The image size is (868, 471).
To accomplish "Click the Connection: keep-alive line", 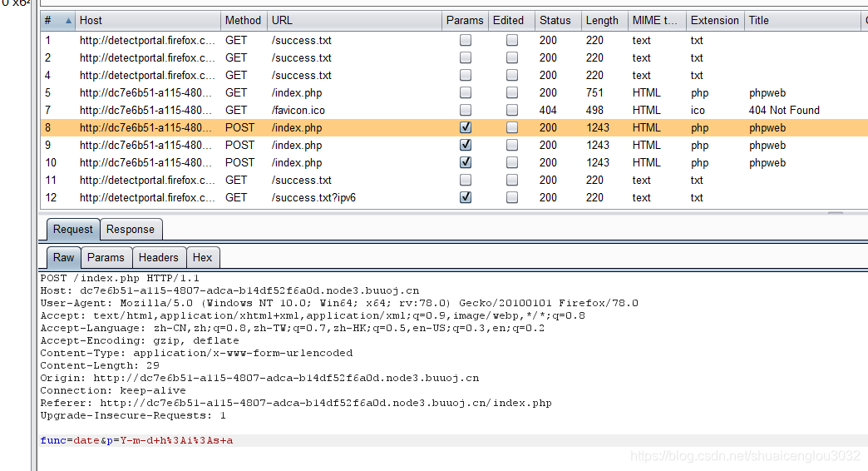I will (113, 390).
